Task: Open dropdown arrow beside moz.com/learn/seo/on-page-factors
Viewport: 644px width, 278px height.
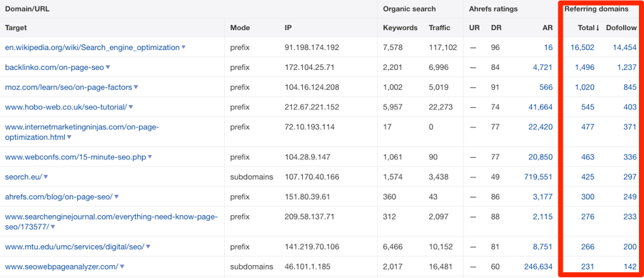Action: tap(136, 87)
